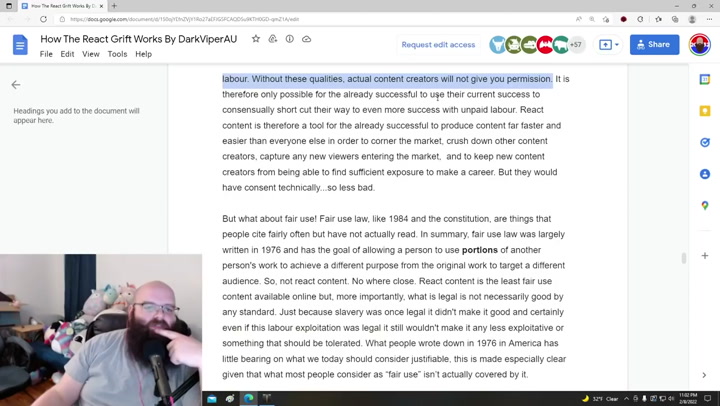Screen dimensions: 720x406
Task: Click the document title text
Action: [139, 39]
